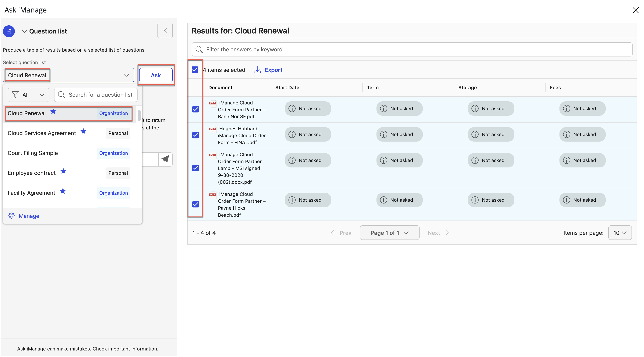Uncheck the Partner Lamb MSI signed row checkbox
The width and height of the screenshot is (644, 357).
point(195,168)
